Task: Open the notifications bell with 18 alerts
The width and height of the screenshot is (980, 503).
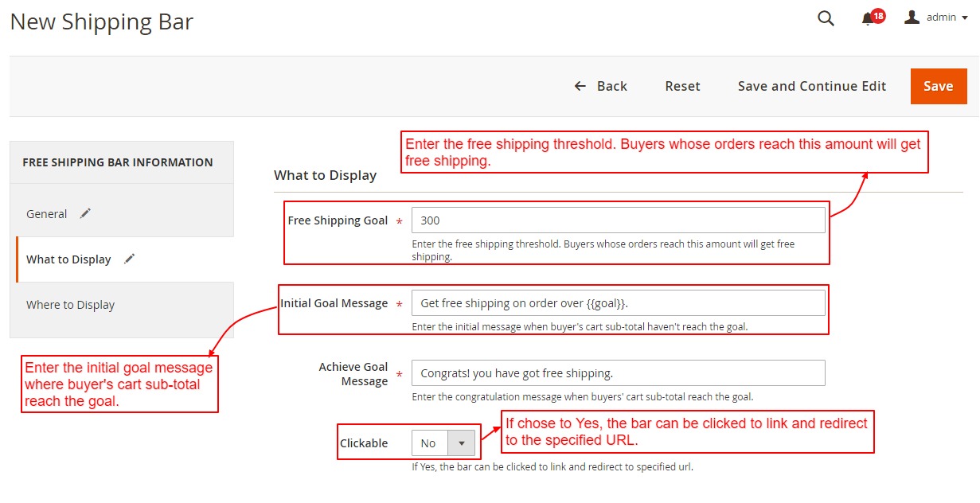Action: click(x=868, y=18)
